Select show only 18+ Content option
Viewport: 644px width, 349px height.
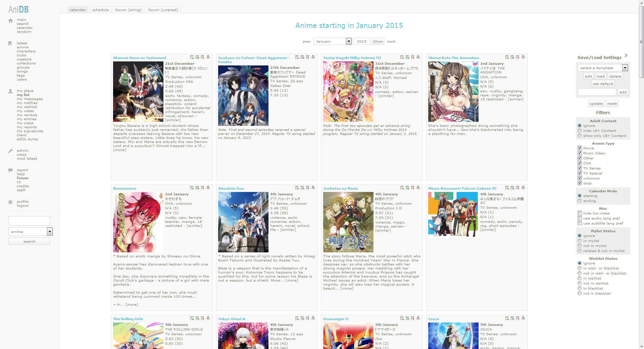[580, 136]
